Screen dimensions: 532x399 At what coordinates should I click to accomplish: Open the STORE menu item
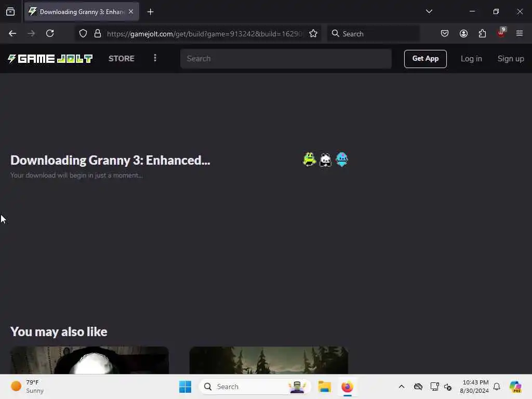[122, 58]
